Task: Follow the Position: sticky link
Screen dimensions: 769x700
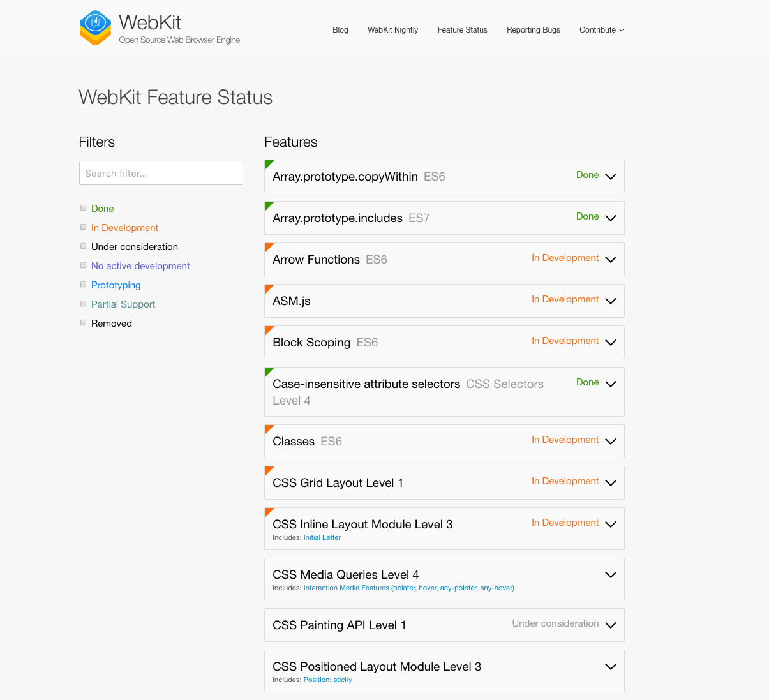Action: pos(328,680)
